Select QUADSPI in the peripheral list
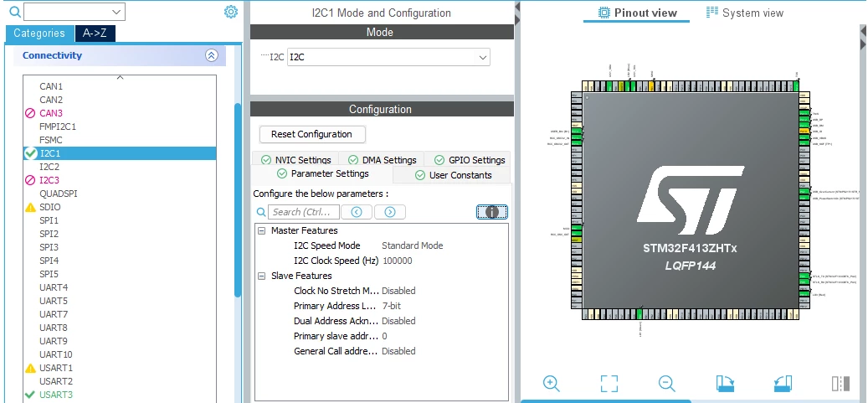 pyautogui.click(x=58, y=194)
